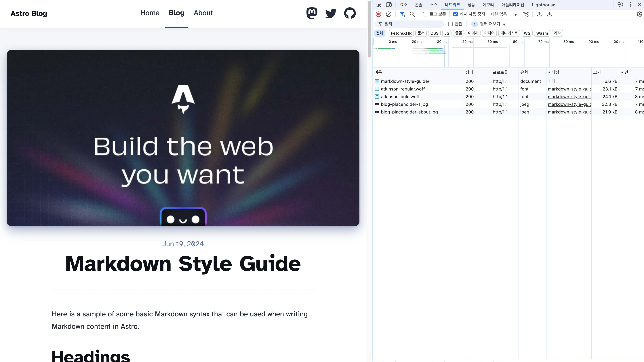Clear the network log

click(388, 14)
